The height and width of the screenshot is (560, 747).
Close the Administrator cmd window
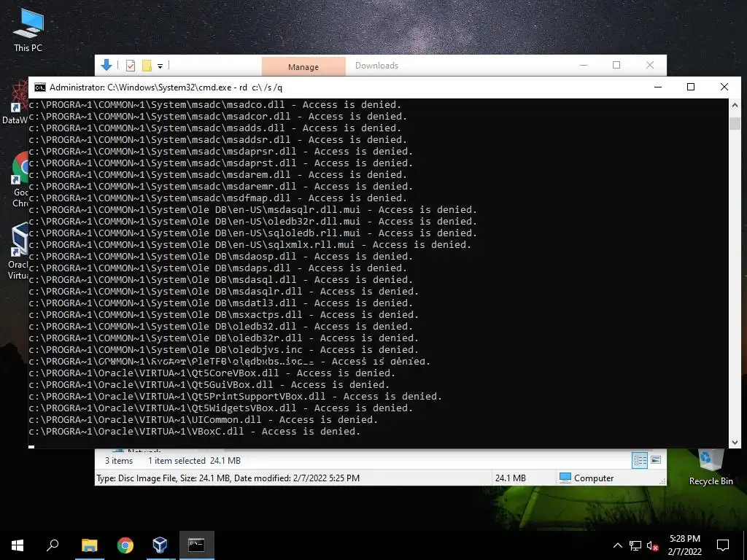(x=724, y=87)
